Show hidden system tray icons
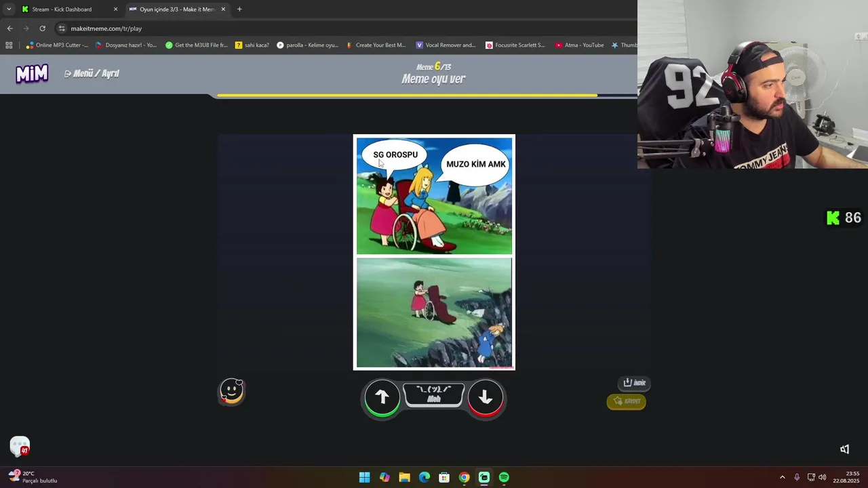This screenshot has width=868, height=488. pos(782,477)
